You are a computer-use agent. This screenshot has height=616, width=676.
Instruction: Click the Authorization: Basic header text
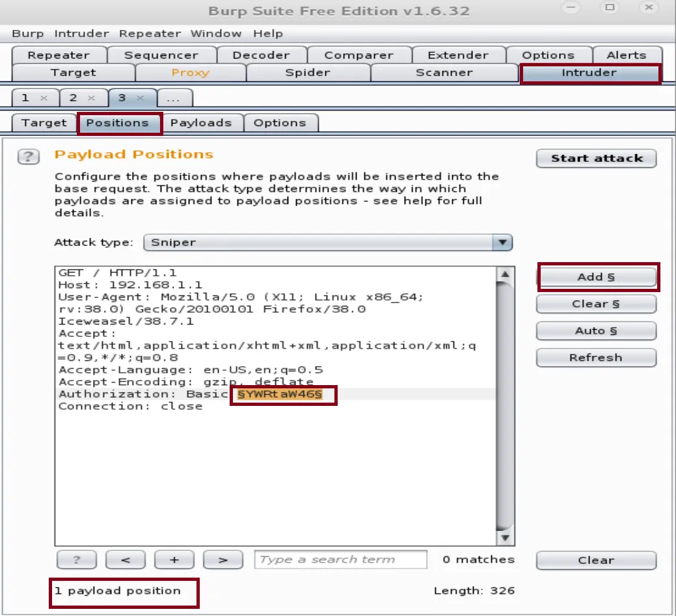(x=143, y=394)
